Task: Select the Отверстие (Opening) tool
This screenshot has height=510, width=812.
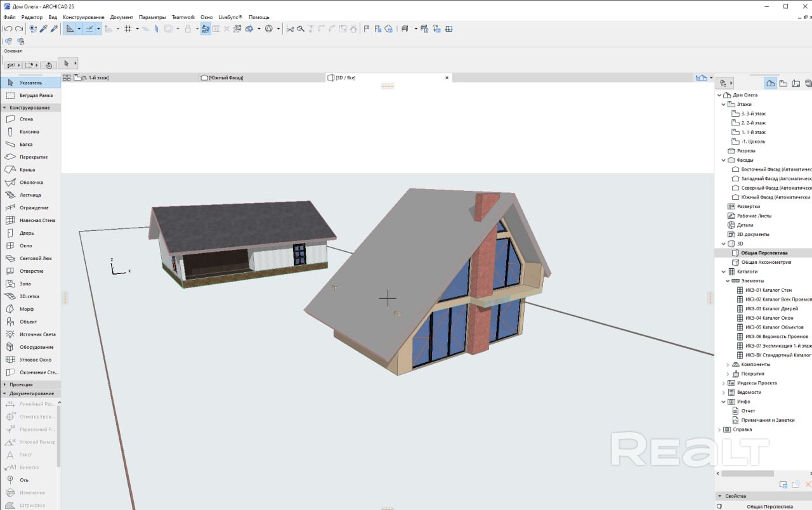Action: coord(30,271)
